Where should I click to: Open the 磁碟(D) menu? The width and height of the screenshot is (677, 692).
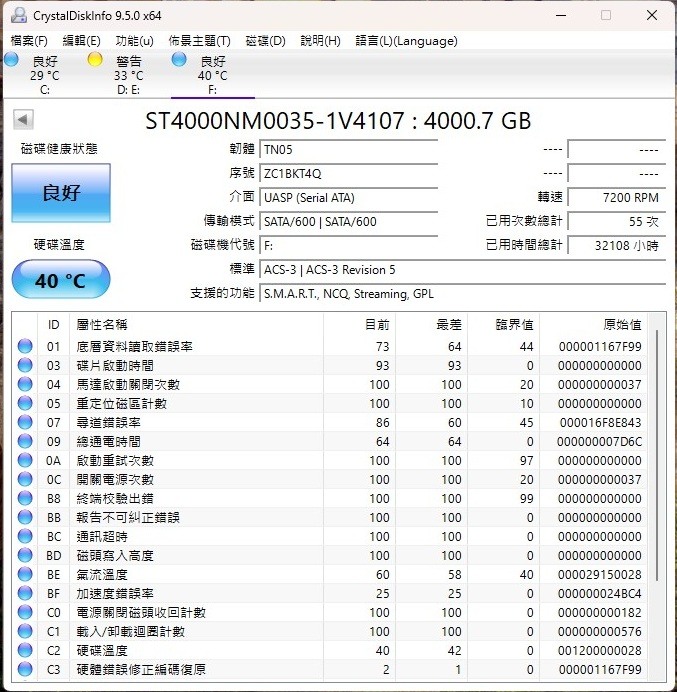point(265,41)
